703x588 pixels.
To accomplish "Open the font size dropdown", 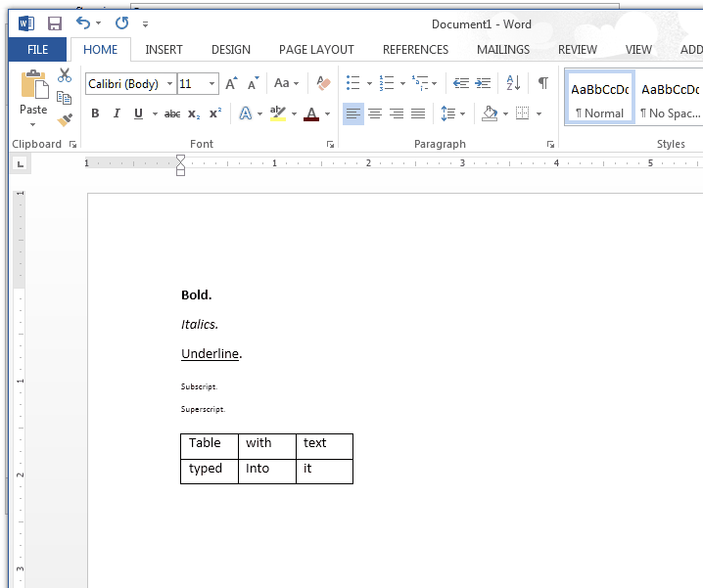I will pos(211,84).
